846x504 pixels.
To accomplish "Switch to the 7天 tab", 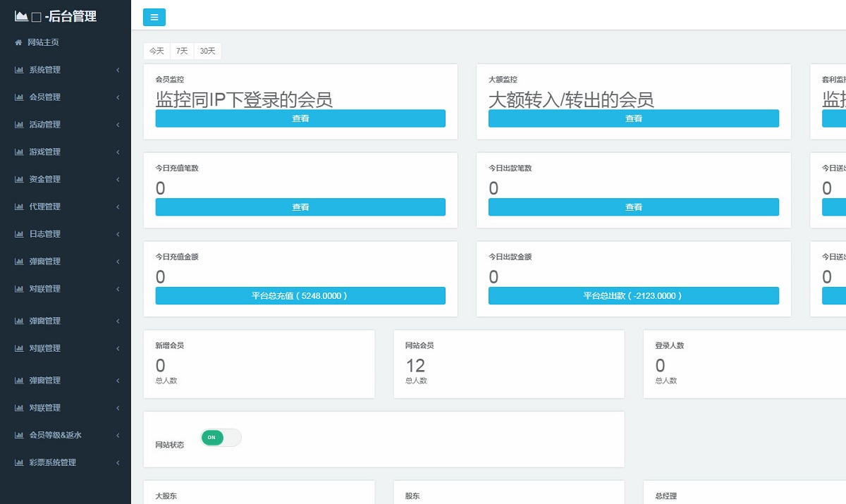I will (x=180, y=51).
